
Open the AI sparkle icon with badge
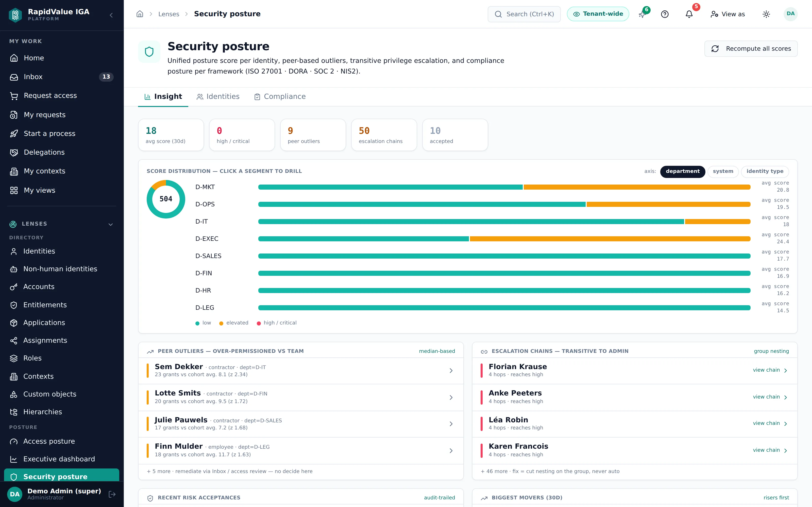(642, 14)
